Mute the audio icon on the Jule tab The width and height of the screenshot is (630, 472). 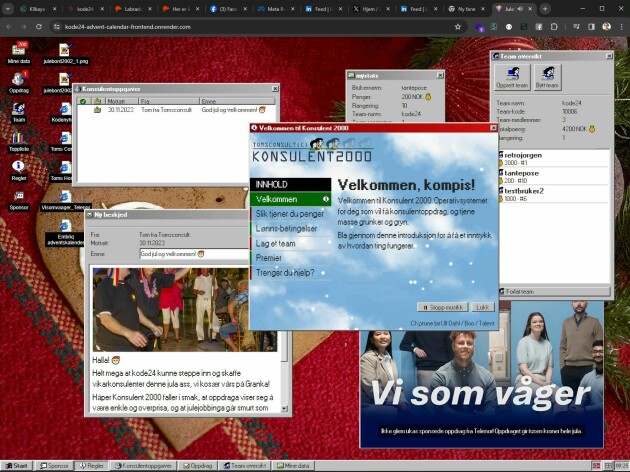click(x=520, y=8)
